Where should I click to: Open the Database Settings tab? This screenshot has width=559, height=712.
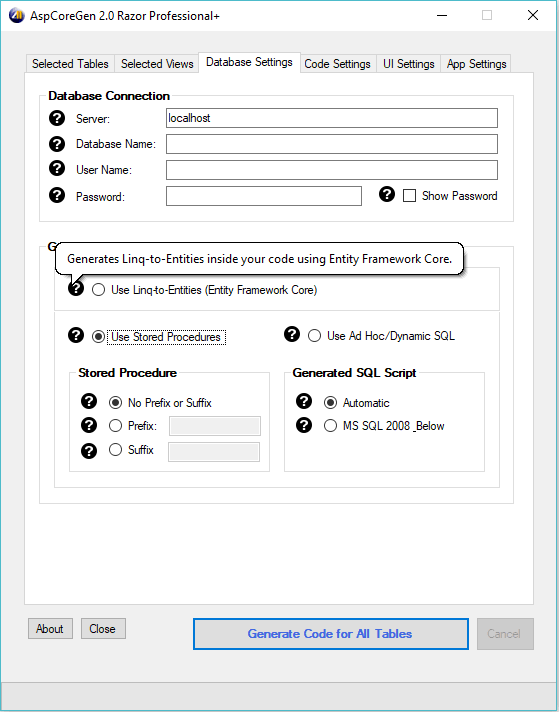[249, 62]
